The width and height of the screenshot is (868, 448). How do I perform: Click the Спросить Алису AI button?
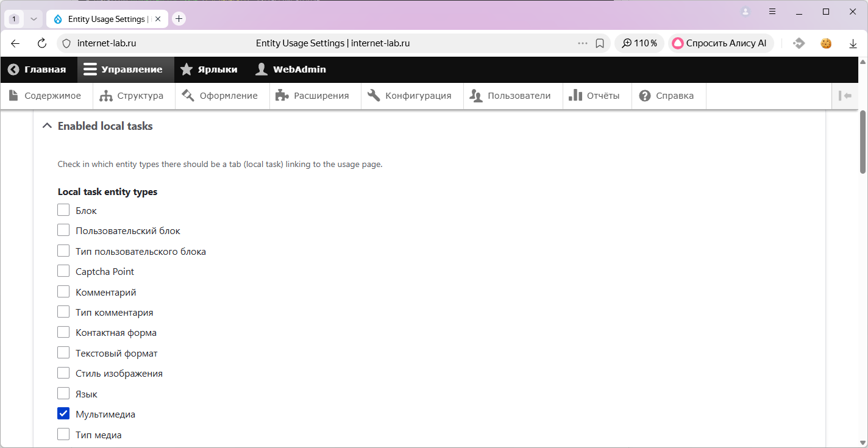point(720,43)
